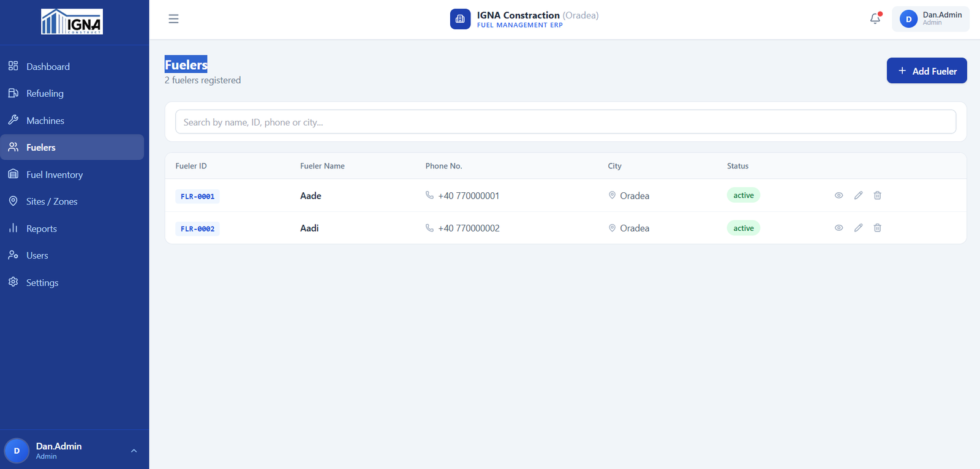The image size is (980, 469).
Task: Delete fueler Aade with trash icon
Action: point(877,195)
